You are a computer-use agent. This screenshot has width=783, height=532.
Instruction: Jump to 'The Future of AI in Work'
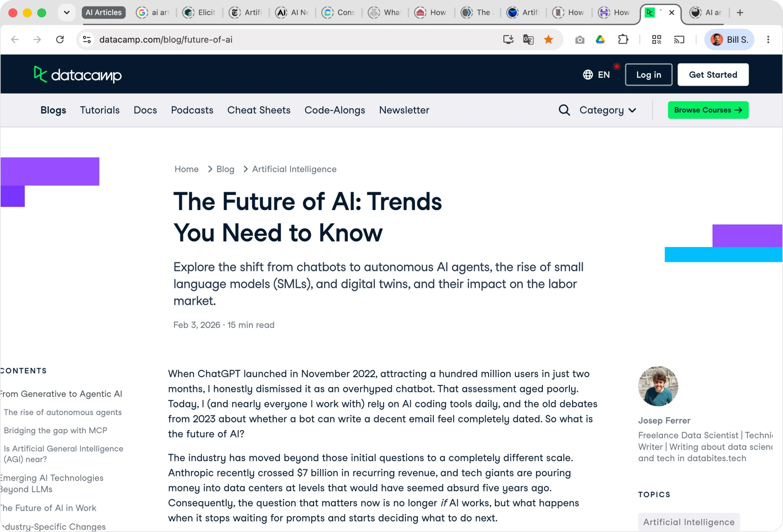48,508
